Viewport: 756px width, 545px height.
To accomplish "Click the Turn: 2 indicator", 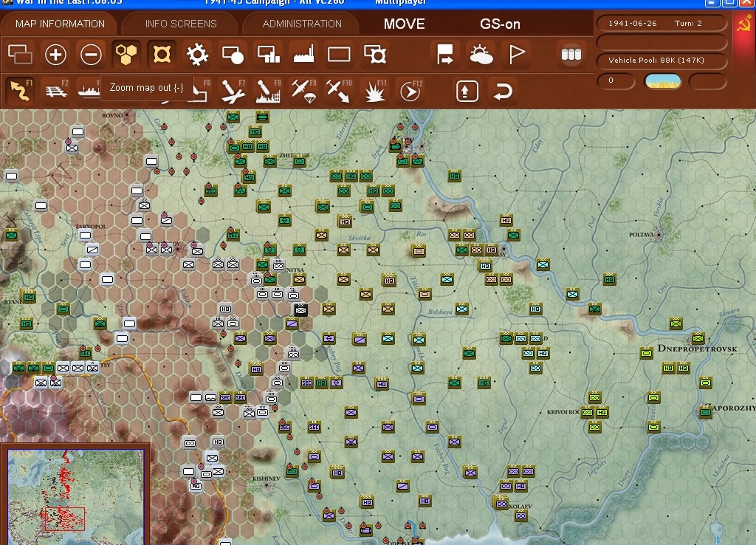I will pos(688,23).
